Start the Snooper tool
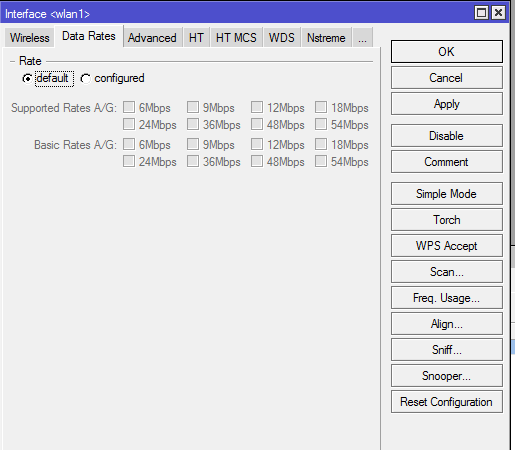This screenshot has width=515, height=450. pyautogui.click(x=447, y=376)
